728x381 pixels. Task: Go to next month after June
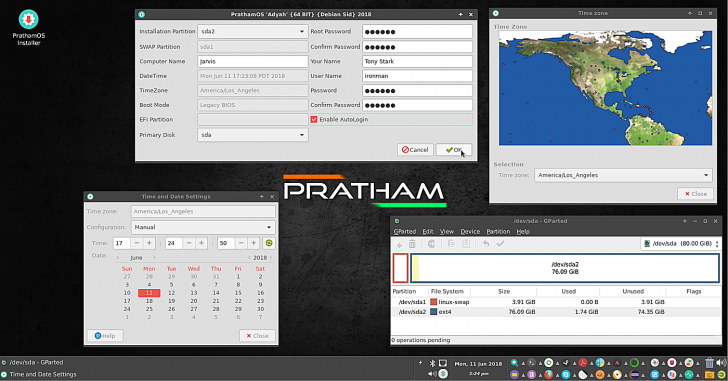click(x=154, y=258)
